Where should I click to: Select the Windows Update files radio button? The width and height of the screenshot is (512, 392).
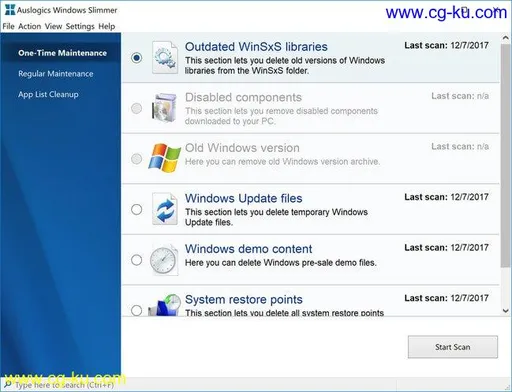[x=136, y=209]
